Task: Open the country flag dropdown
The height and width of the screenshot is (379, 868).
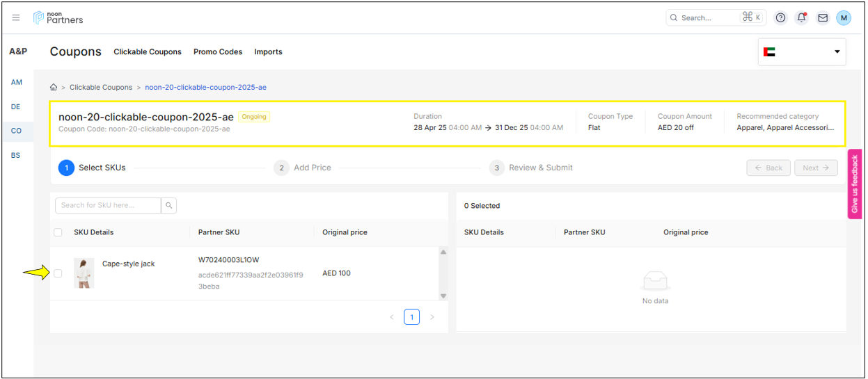Action: (x=802, y=52)
